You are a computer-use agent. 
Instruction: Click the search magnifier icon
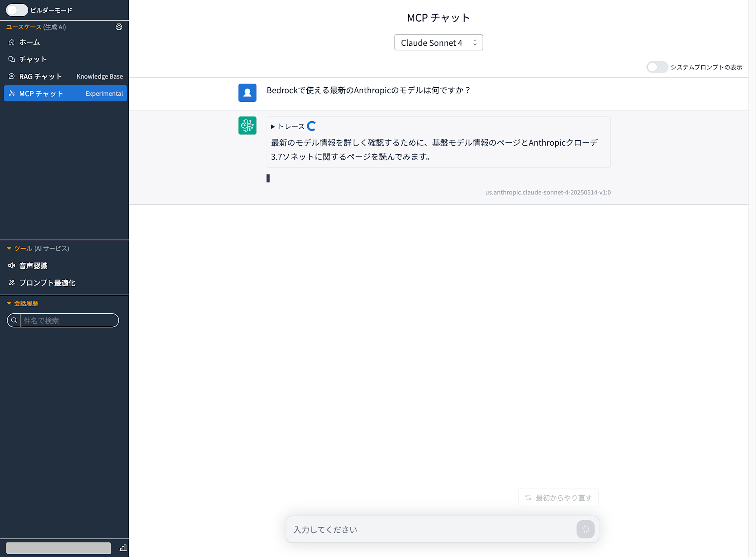click(x=14, y=321)
